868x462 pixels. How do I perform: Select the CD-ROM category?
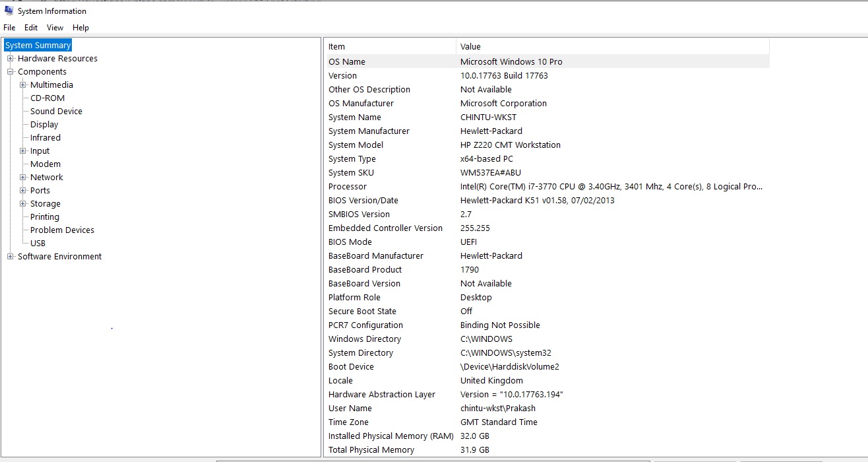click(x=47, y=98)
